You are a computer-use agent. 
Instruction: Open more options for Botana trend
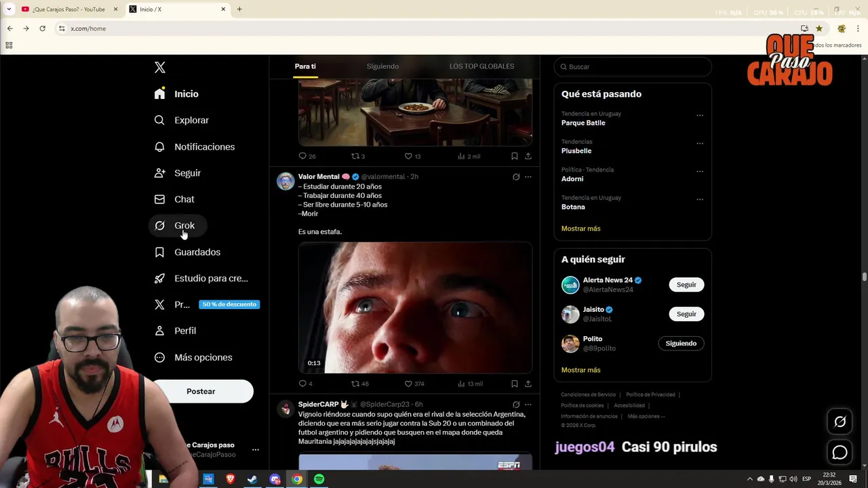click(x=700, y=199)
